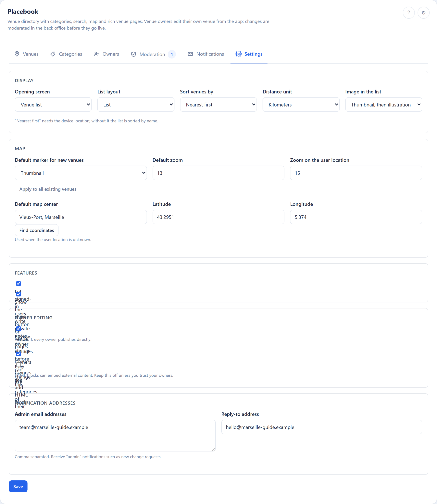Image resolution: width=437 pixels, height=504 pixels.
Task: Click the map pin icon beside Venues
Action: point(17,54)
